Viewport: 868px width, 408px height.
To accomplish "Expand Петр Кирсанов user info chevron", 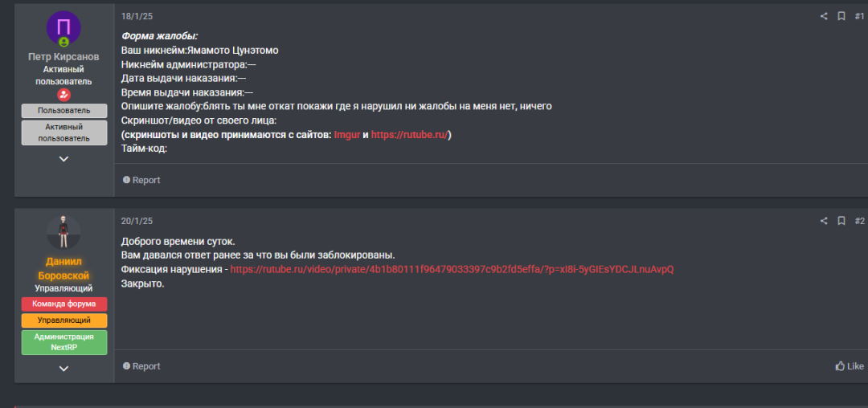I will pyautogui.click(x=64, y=159).
